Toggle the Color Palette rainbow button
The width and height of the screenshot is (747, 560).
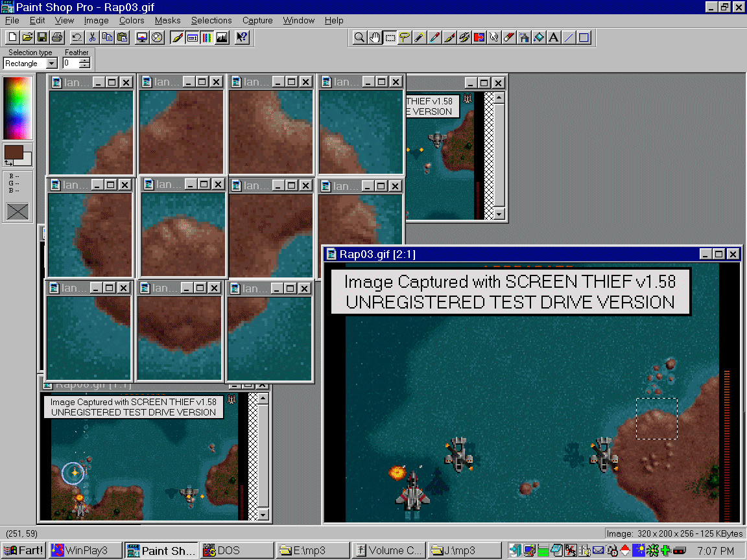[207, 37]
